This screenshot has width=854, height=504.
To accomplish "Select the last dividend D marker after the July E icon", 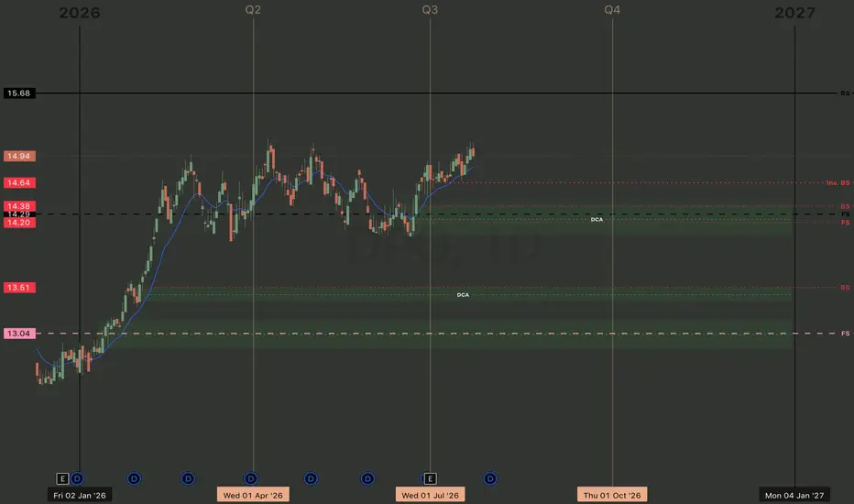I will click(490, 478).
